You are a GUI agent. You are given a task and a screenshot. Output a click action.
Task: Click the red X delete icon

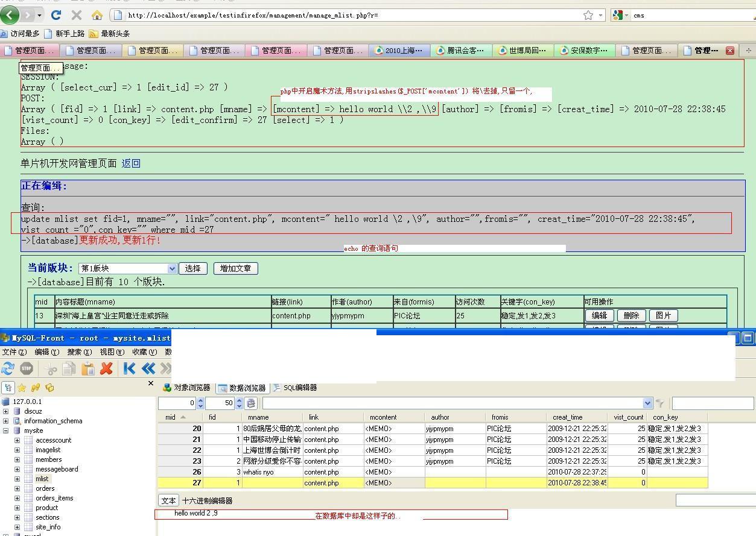[107, 368]
